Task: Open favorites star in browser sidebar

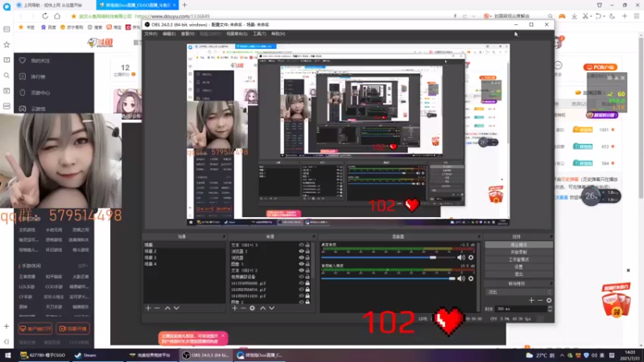Action: [6, 44]
